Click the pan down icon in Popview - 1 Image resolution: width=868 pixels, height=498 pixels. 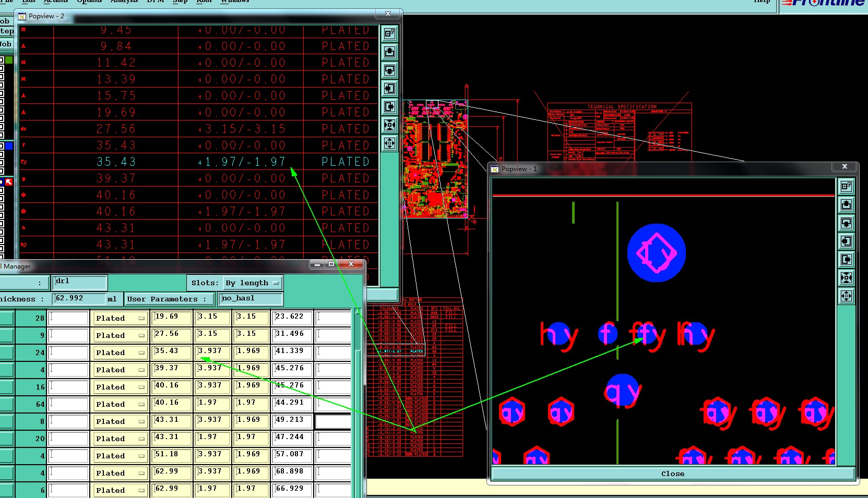click(x=846, y=223)
